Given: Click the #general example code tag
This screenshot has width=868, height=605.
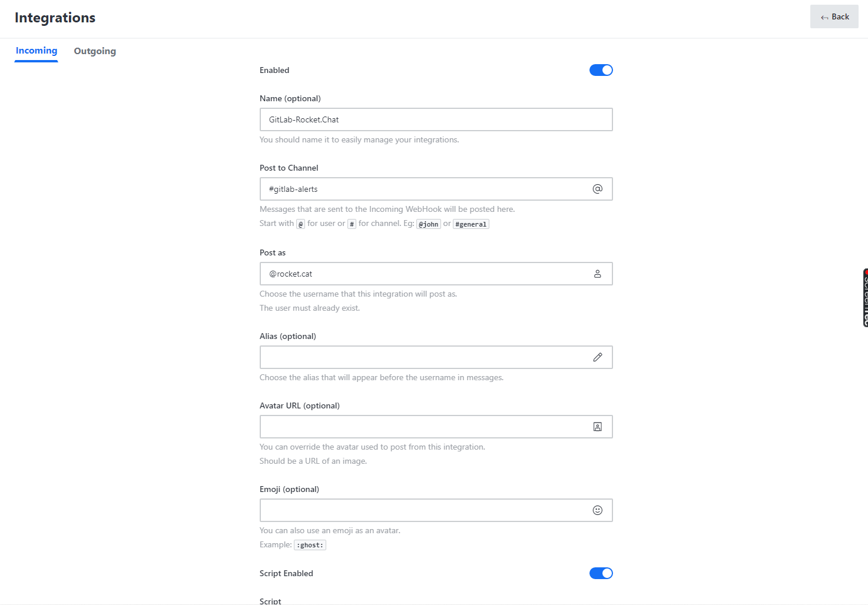Looking at the screenshot, I should coord(471,224).
